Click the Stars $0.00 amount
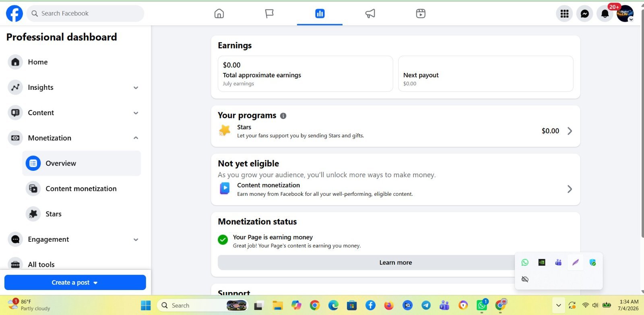 click(550, 131)
